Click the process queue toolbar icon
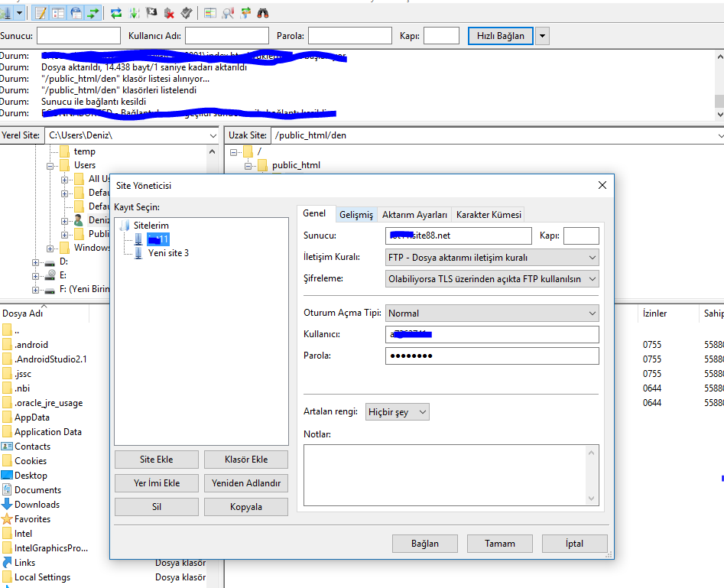724x588 pixels. [x=134, y=13]
